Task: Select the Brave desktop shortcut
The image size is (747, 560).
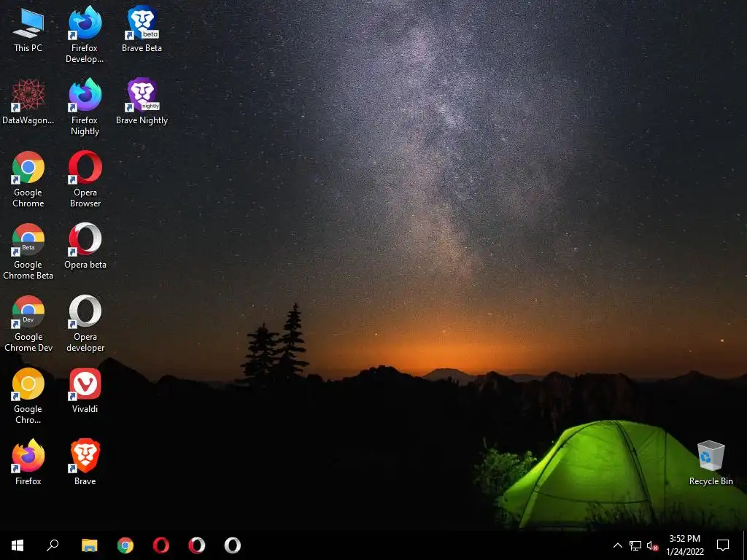Action: click(85, 462)
